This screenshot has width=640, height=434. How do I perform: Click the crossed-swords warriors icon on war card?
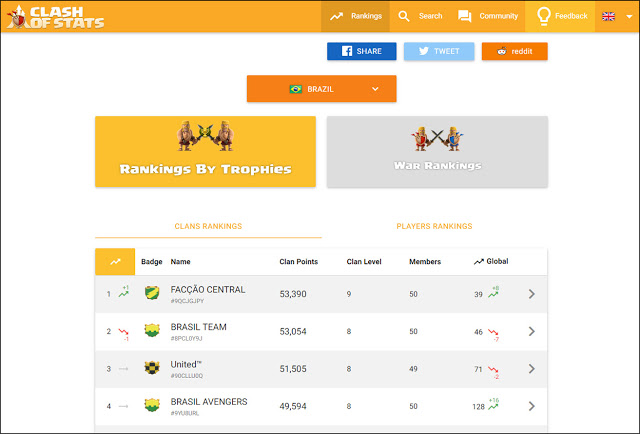point(437,138)
